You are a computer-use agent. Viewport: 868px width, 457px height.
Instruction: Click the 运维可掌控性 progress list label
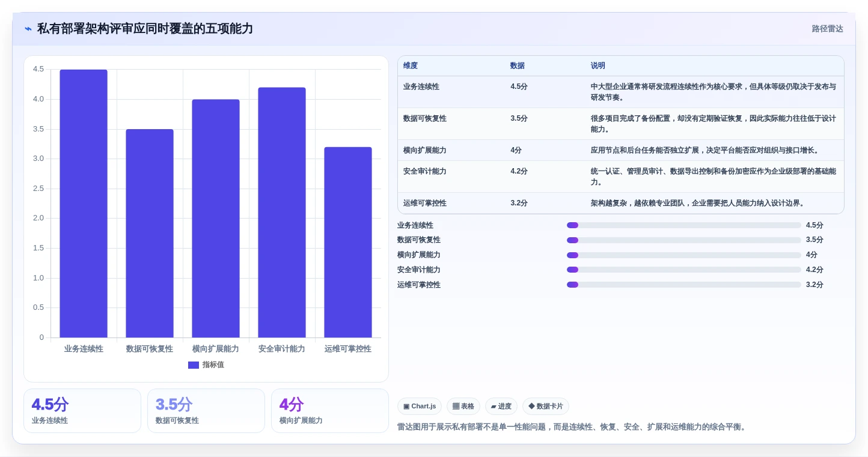click(x=419, y=285)
